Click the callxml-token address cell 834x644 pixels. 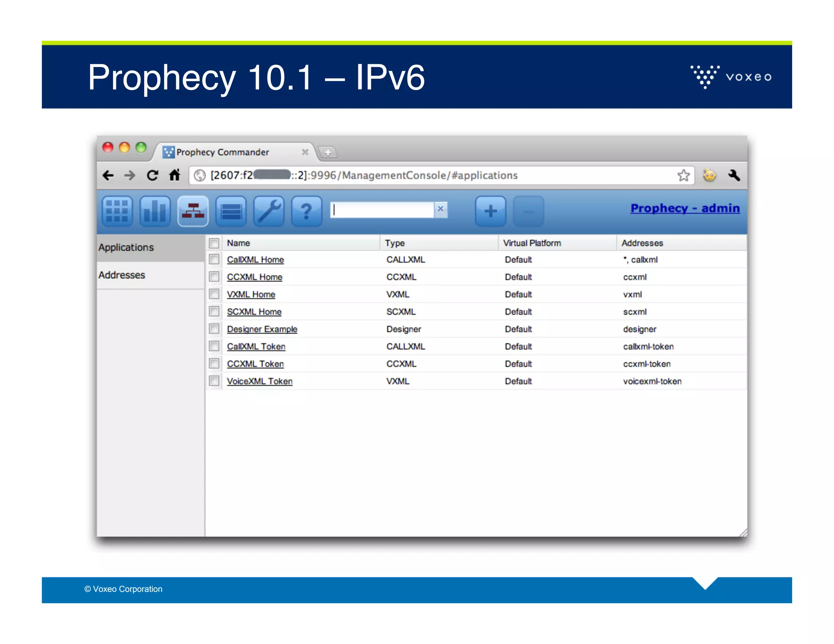coord(648,346)
